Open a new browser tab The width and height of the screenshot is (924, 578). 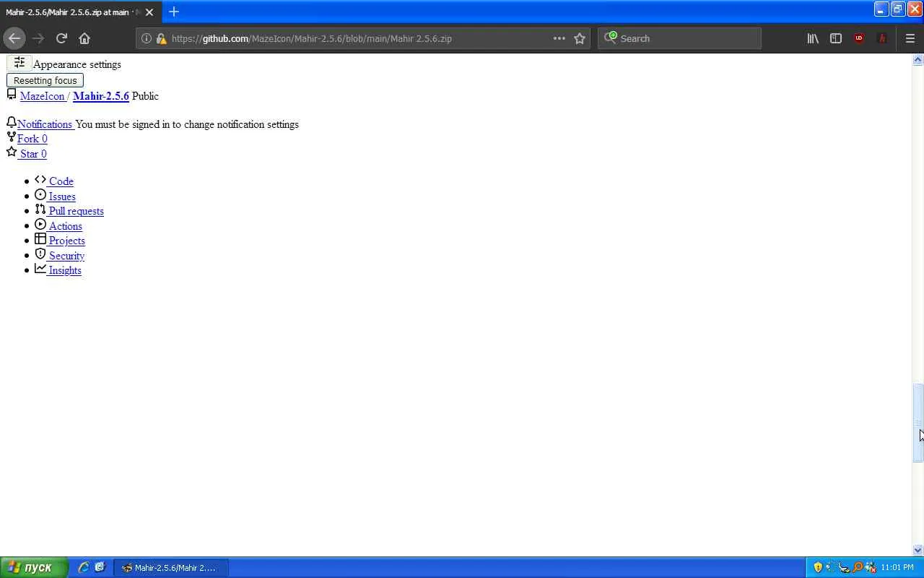tap(174, 12)
